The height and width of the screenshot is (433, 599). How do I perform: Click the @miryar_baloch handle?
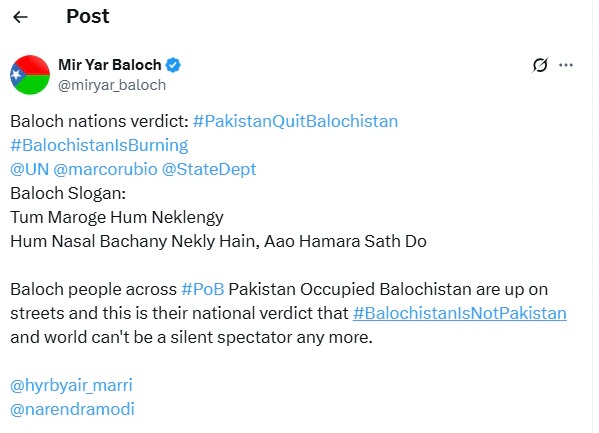click(x=112, y=85)
